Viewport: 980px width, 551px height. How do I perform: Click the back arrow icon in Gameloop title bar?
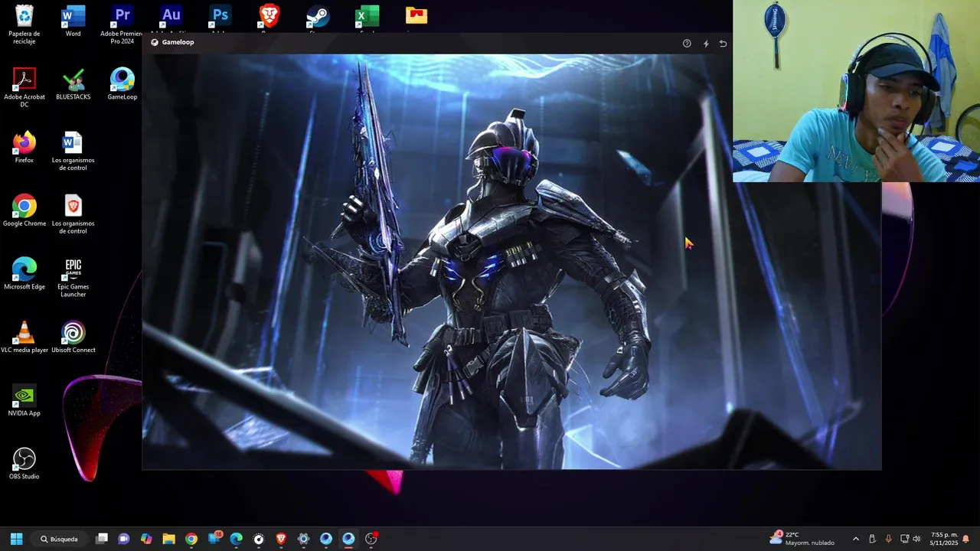723,44
